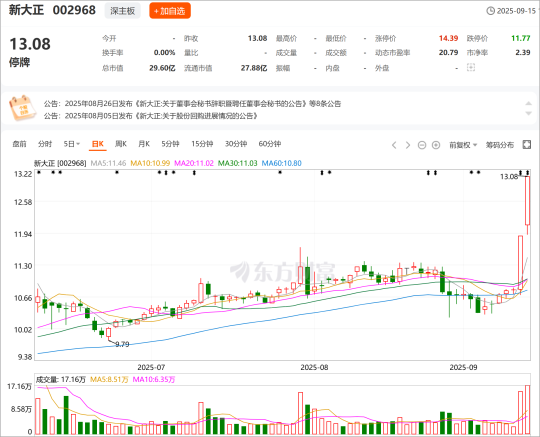540x437 pixels.
Task: Click the calendar announcement icon
Action: [23, 108]
